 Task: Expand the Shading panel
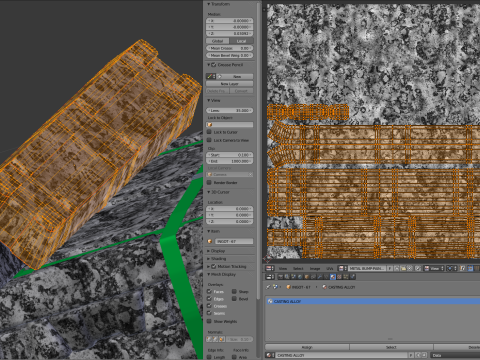tap(209, 259)
